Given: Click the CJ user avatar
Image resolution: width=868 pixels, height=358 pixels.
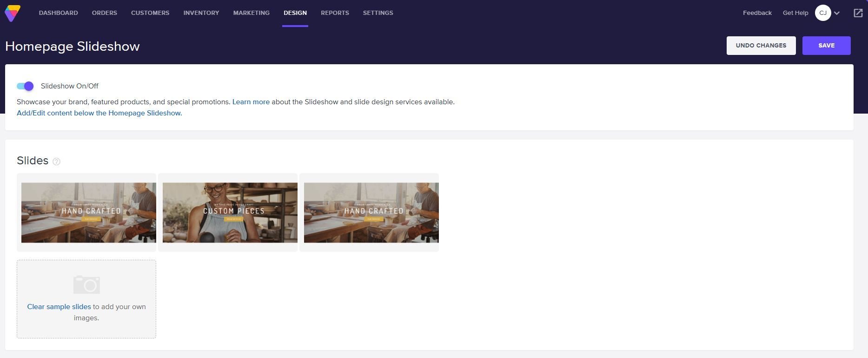Looking at the screenshot, I should pos(822,13).
